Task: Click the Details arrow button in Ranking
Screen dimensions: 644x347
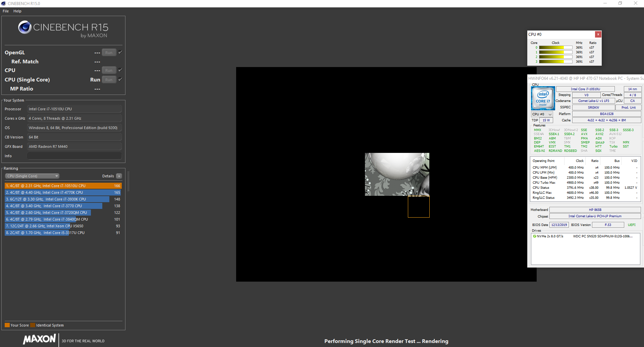Action: click(119, 176)
